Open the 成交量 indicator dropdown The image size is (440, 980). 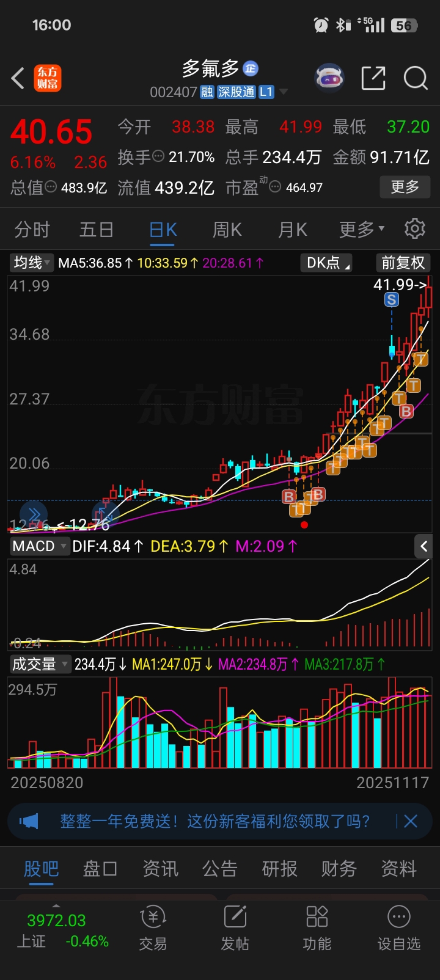pyautogui.click(x=40, y=664)
